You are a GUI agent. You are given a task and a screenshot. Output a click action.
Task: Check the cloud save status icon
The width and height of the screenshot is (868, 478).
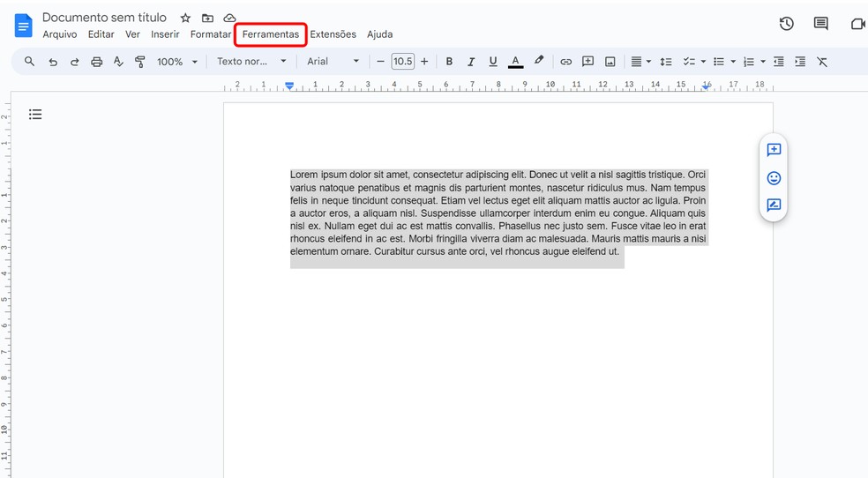229,19
